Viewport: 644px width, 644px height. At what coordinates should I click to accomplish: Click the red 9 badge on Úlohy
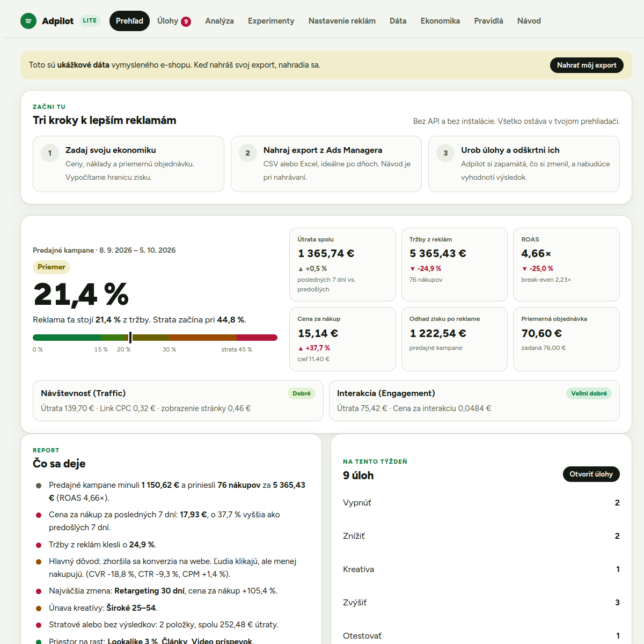pos(186,21)
